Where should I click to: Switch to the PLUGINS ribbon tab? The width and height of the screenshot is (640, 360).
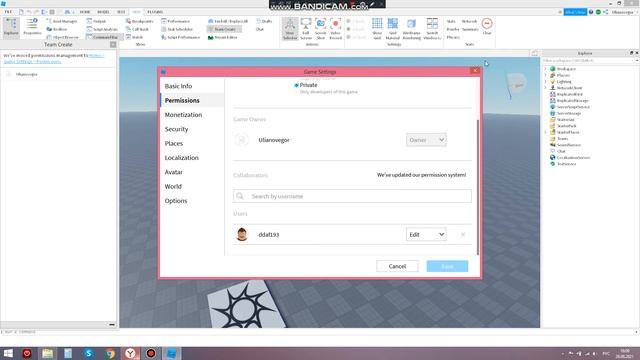coord(155,12)
